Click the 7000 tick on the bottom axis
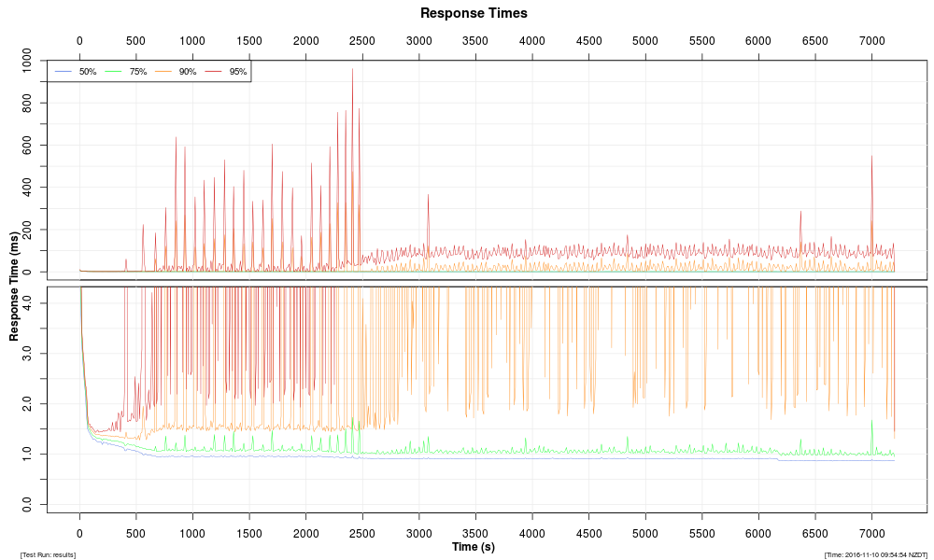The height and width of the screenshot is (560, 934). 871,533
